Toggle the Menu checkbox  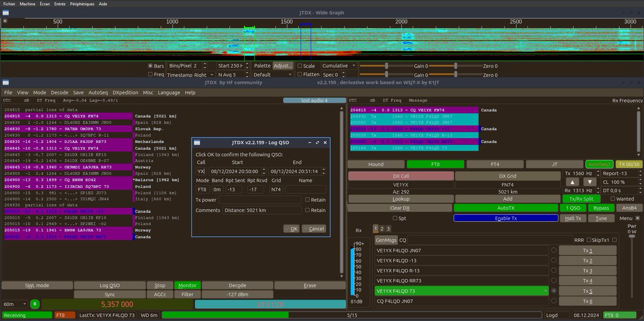pyautogui.click(x=638, y=218)
